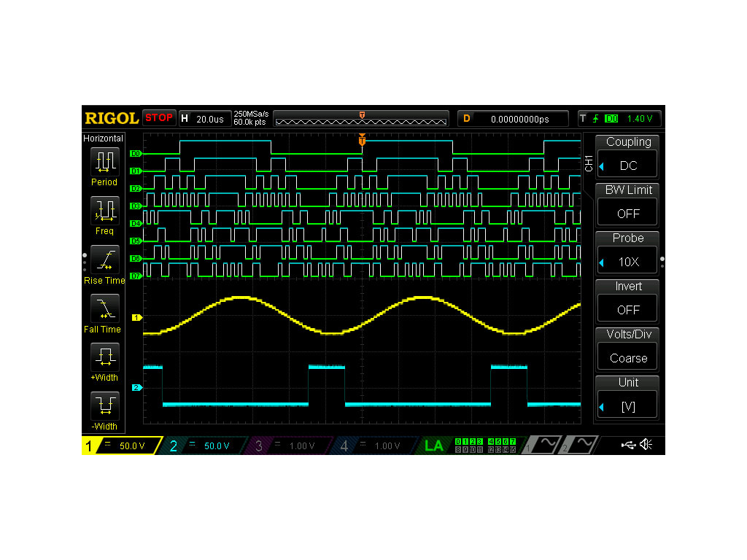This screenshot has width=747, height=560.
Task: Click the RIGOL logo
Action: point(111,117)
